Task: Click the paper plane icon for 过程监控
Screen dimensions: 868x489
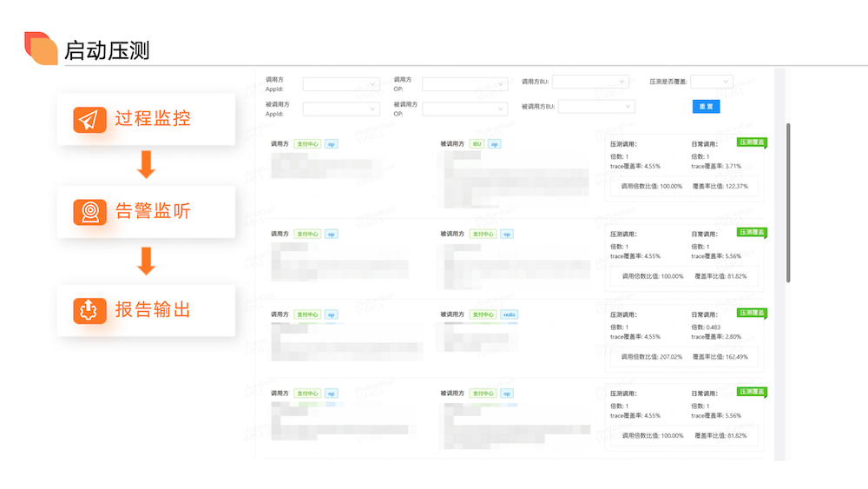Action: [89, 120]
